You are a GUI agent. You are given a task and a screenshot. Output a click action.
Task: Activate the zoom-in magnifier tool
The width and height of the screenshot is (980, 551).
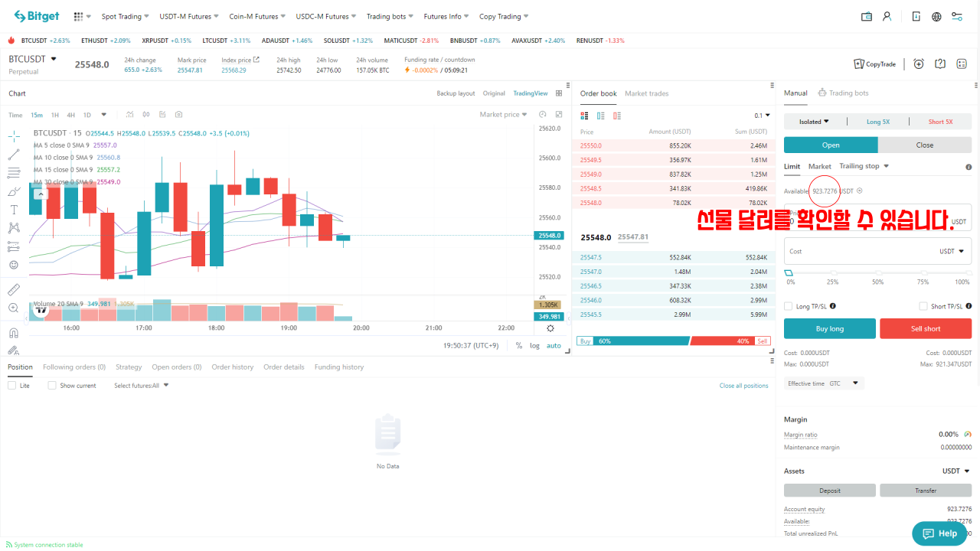pos(14,308)
